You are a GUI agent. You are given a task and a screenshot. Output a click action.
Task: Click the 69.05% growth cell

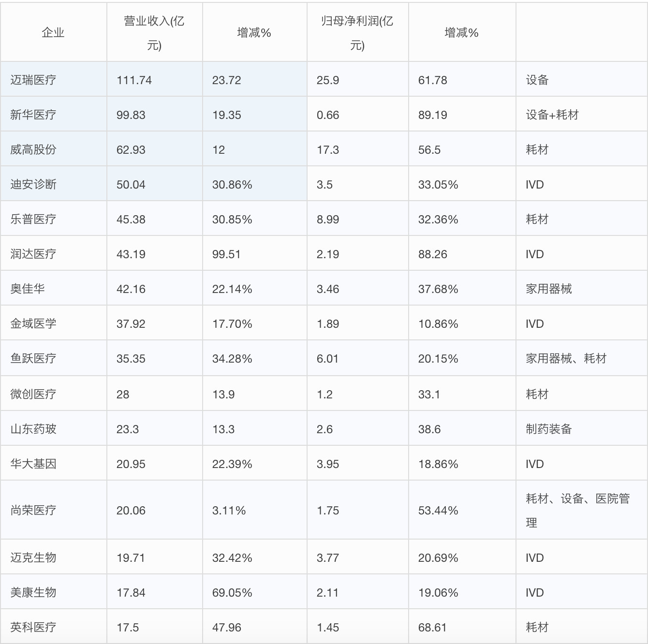coord(255,592)
